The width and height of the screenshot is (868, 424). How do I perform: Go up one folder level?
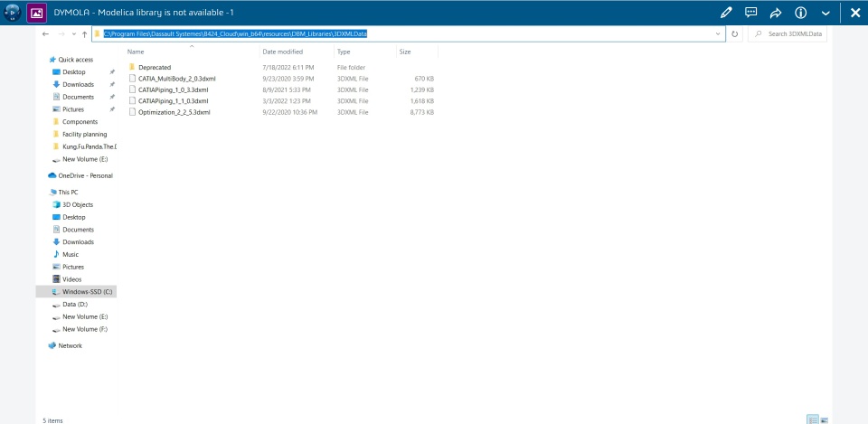tap(84, 33)
